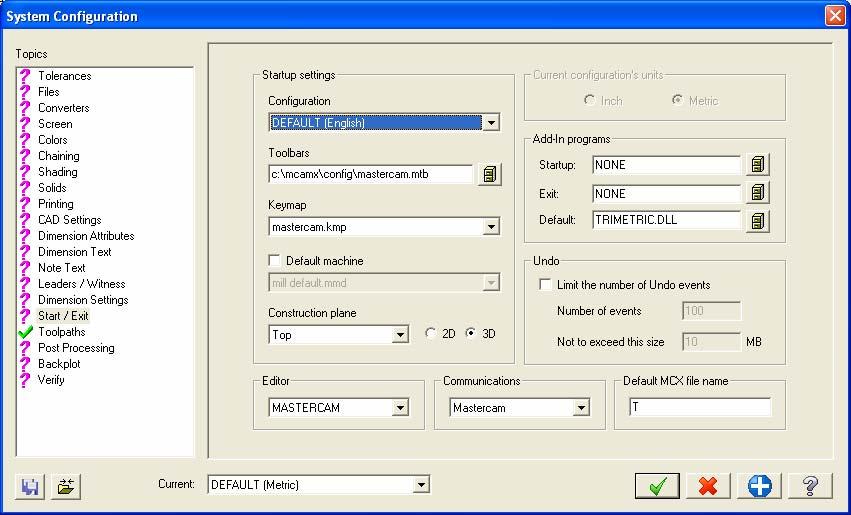Click the open configuration folder icon

point(66,486)
